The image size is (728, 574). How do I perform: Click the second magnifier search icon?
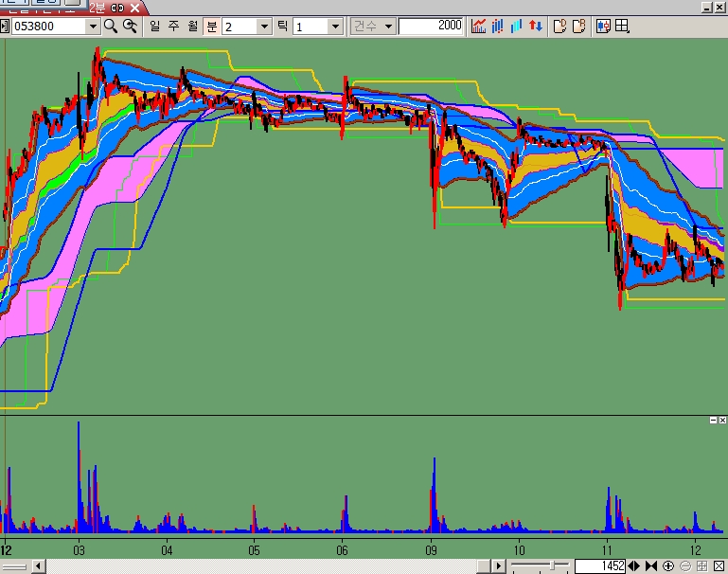[130, 27]
